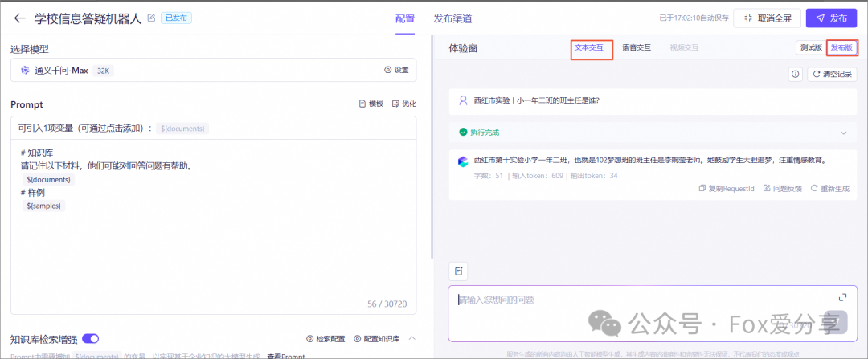Viewport: 868px width, 359px height.
Task: Expand the question input box to fullscreen
Action: coord(842,298)
